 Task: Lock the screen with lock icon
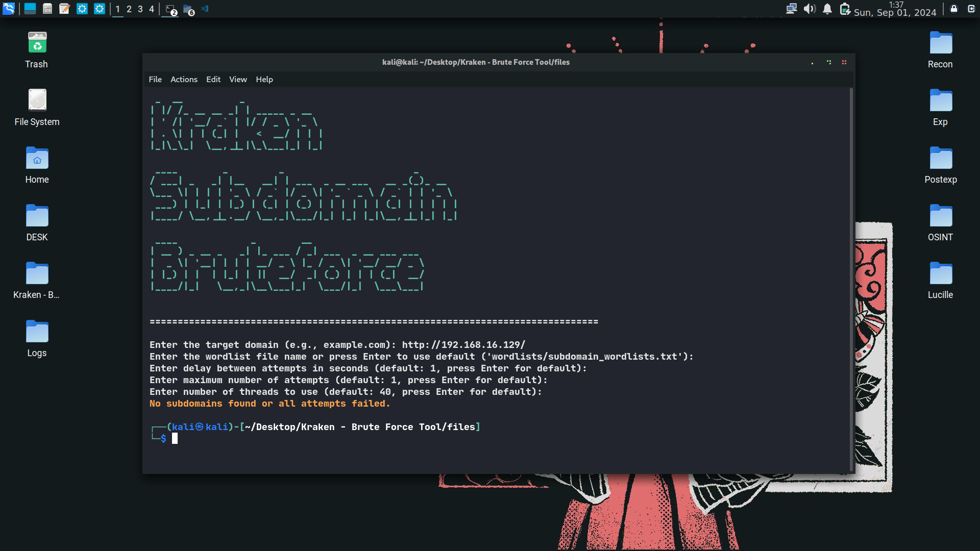(x=954, y=9)
